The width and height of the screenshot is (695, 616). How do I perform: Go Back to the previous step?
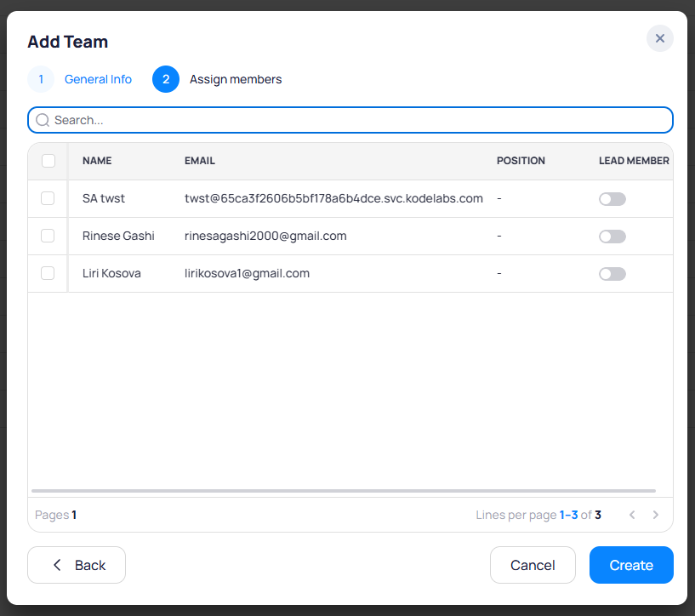[x=77, y=565]
